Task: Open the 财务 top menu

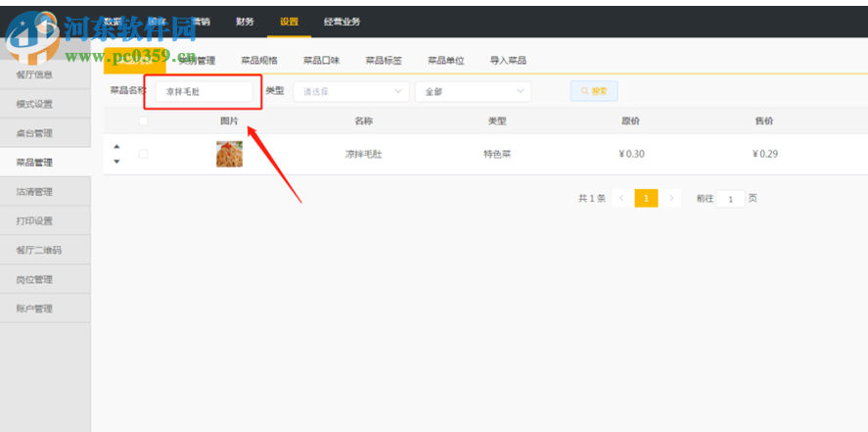Action: tap(245, 22)
